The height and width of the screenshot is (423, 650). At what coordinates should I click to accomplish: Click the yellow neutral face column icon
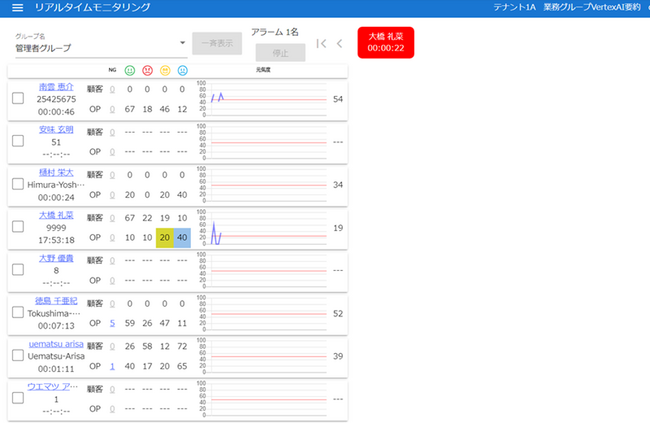[165, 71]
